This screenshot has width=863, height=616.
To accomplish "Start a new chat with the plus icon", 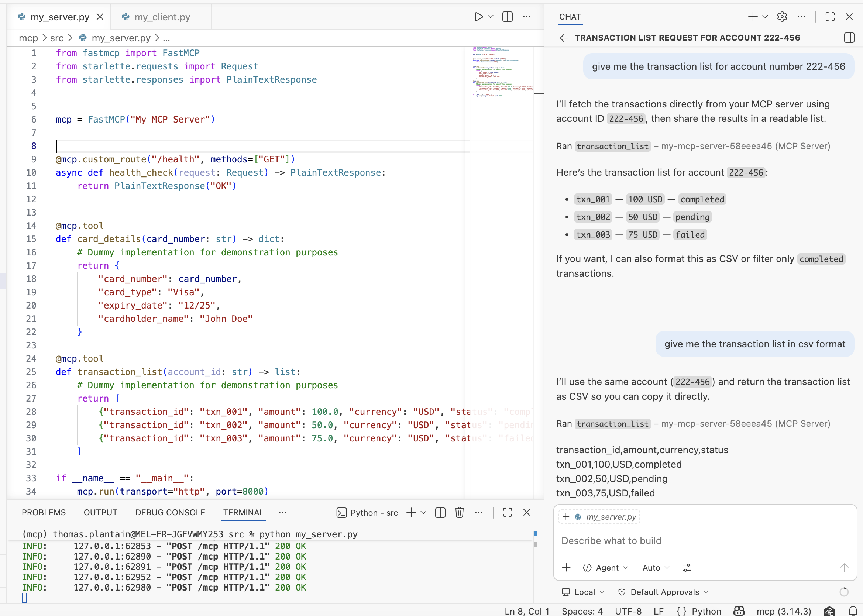I will point(753,16).
